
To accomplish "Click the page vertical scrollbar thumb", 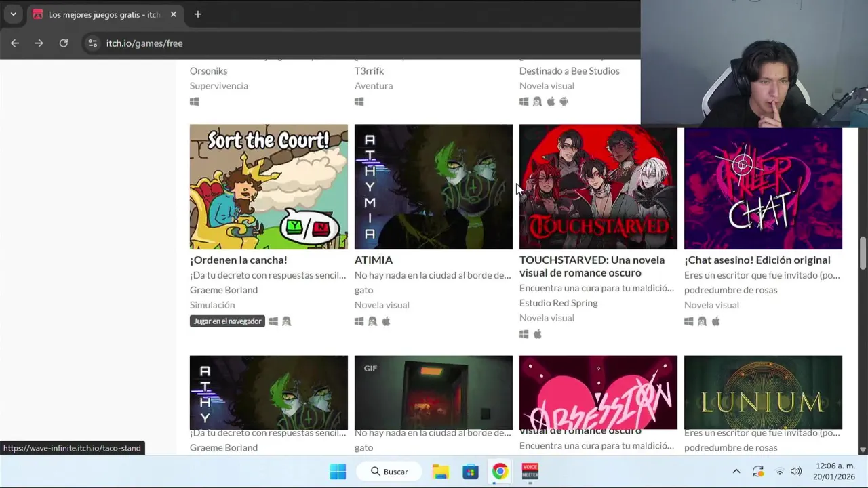I will (863, 252).
